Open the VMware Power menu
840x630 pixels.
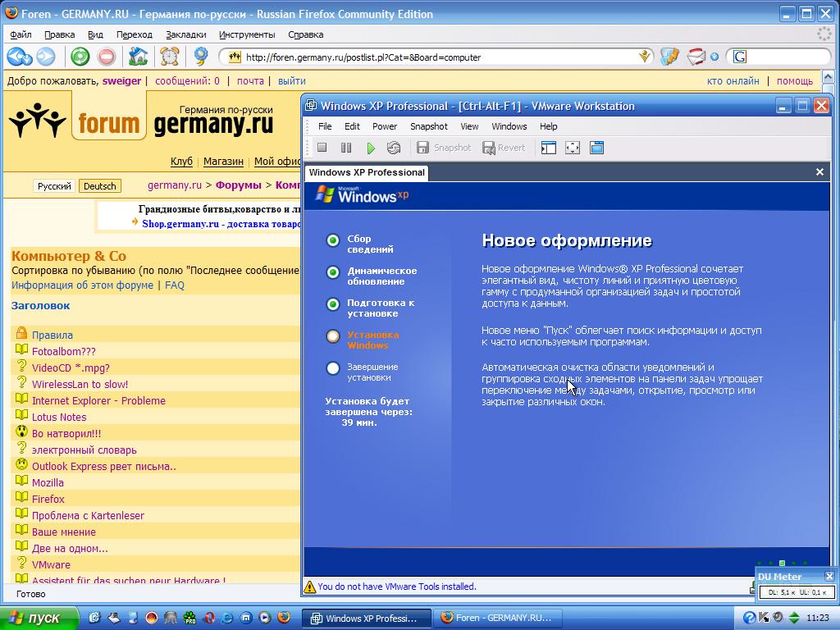[385, 126]
